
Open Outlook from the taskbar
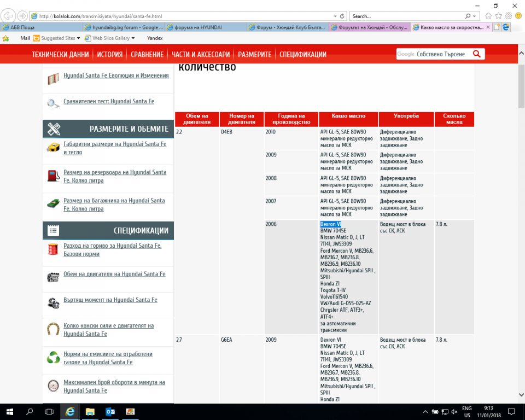[x=110, y=411]
